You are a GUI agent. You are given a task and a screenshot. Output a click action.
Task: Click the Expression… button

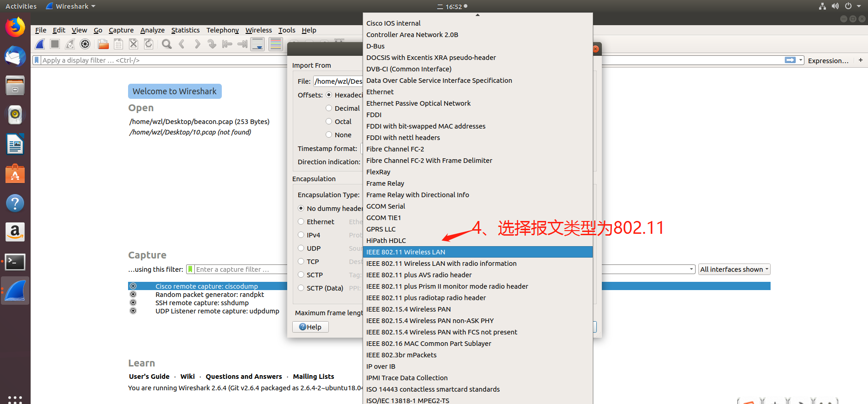[828, 60]
